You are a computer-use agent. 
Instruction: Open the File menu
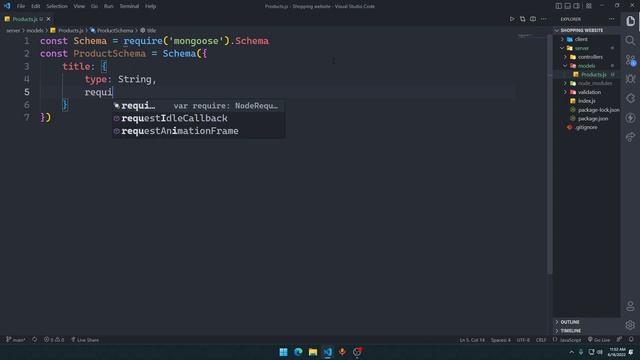[21, 6]
